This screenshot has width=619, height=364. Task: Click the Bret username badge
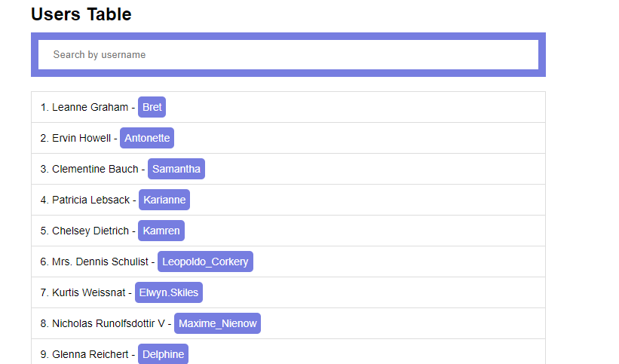152,107
